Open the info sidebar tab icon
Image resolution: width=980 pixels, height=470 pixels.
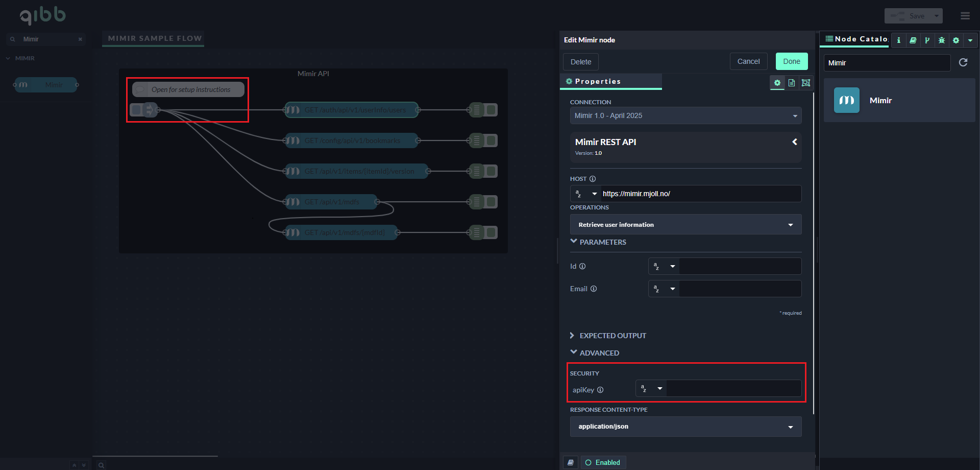coord(899,40)
